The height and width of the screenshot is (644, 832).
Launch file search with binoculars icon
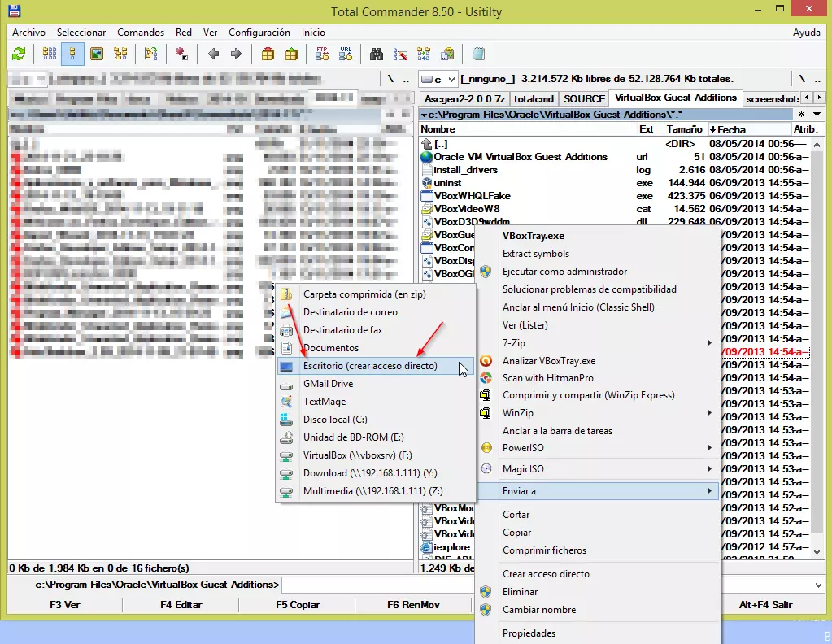377,54
